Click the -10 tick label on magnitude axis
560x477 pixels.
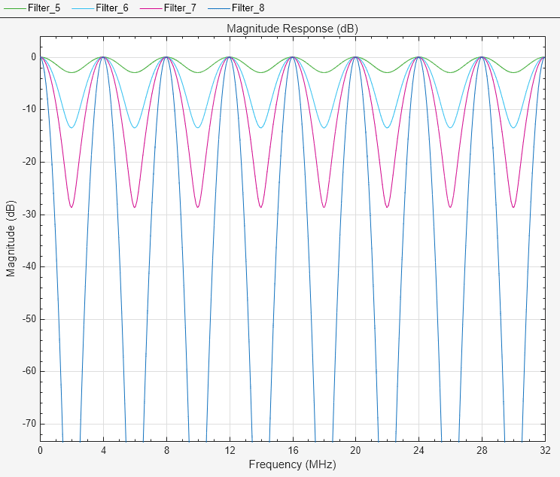click(29, 109)
